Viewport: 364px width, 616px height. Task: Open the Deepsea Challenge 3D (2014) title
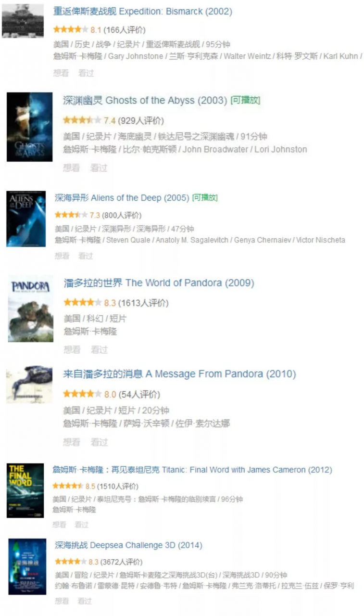pyautogui.click(x=128, y=545)
